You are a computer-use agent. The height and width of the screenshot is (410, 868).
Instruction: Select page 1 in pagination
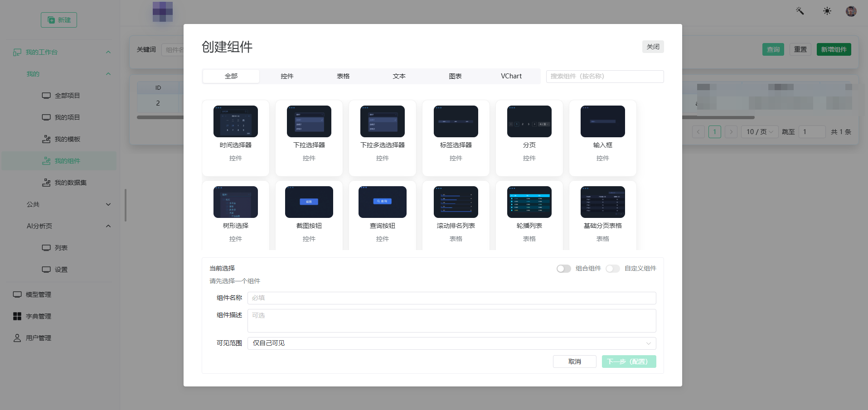[715, 132]
